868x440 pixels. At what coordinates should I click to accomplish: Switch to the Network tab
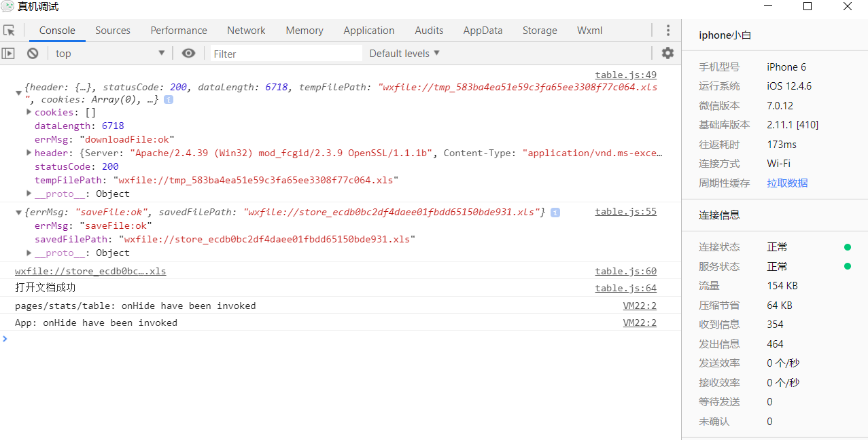tap(246, 31)
